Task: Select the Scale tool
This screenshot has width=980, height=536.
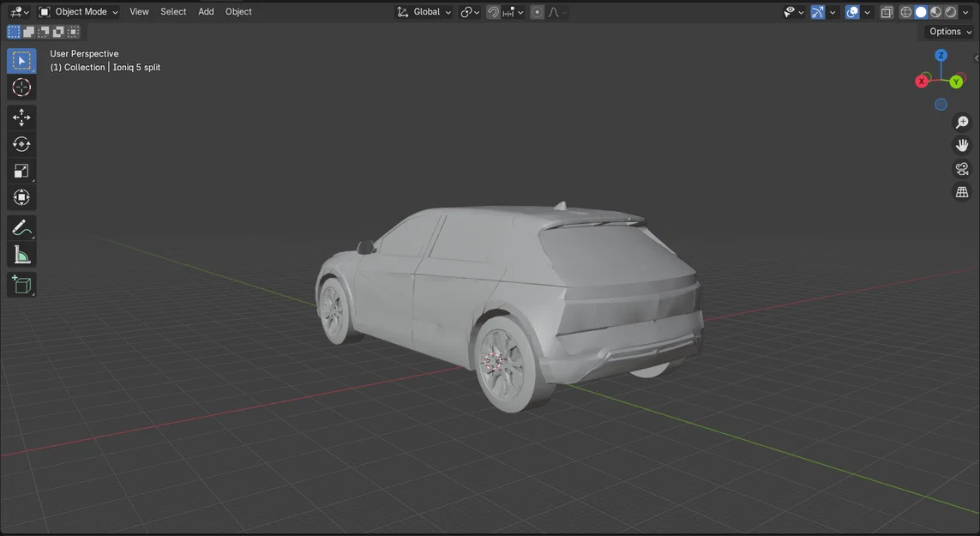Action: pos(21,171)
